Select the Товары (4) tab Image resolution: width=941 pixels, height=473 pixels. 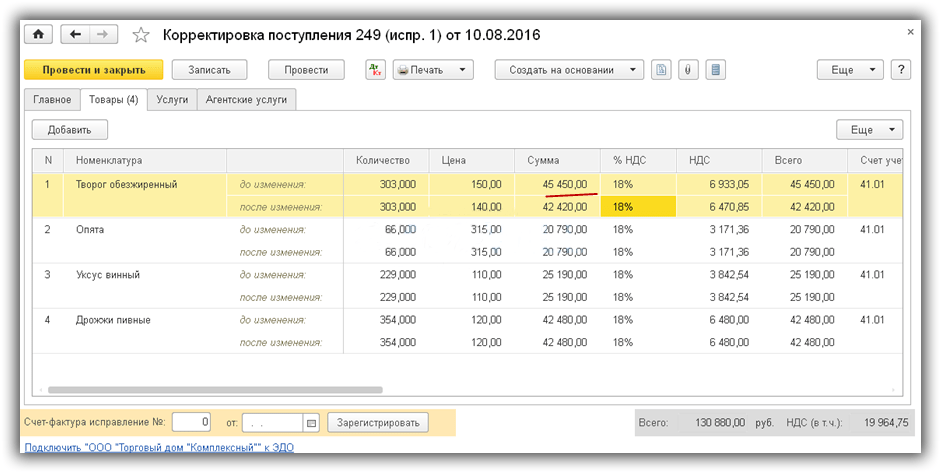[113, 100]
